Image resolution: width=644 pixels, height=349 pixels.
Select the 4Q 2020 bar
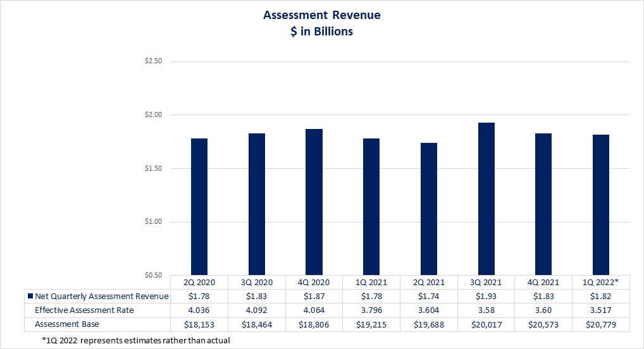click(314, 202)
